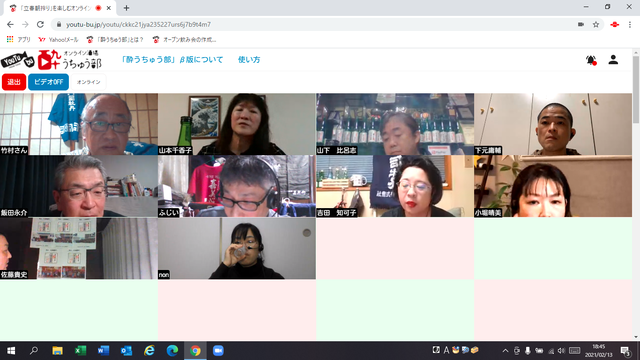Open the 使い方 how-to link
Screen dimensions: 640x360
tap(249, 60)
